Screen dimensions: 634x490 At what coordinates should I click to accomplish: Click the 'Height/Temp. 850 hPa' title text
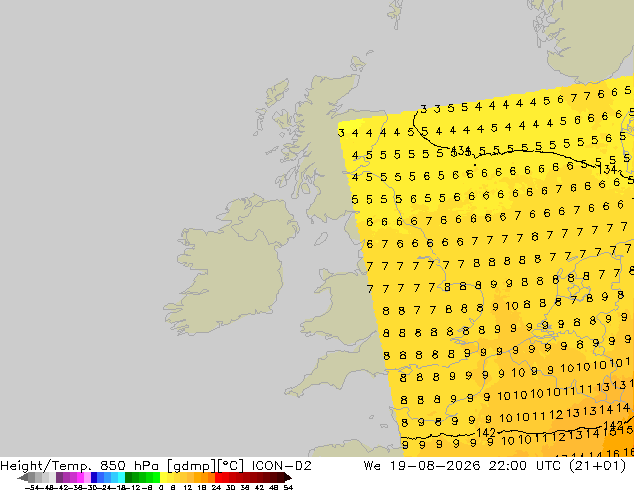tap(79, 466)
